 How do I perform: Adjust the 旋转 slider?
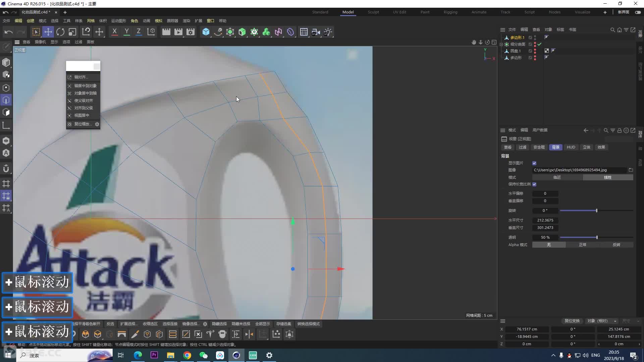596,211
